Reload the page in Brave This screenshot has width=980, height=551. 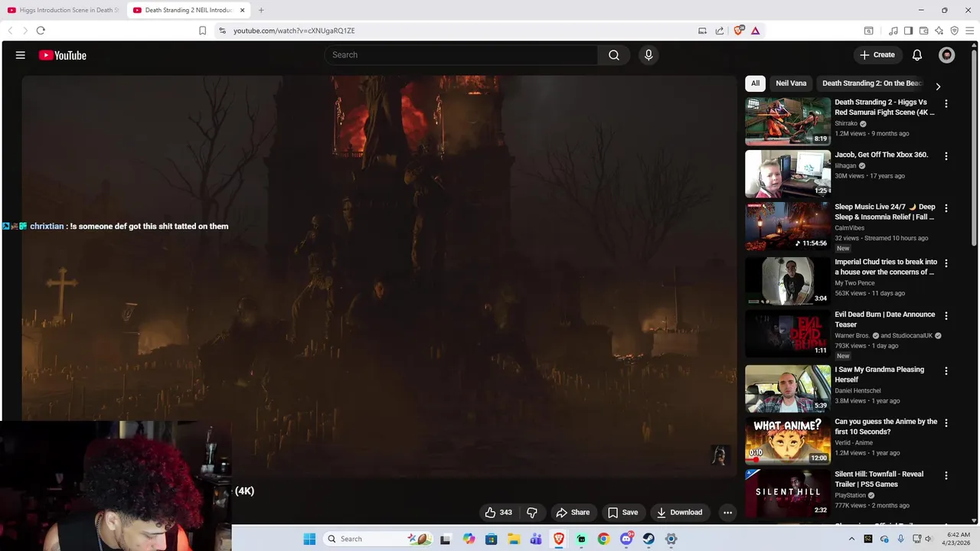[x=41, y=31]
